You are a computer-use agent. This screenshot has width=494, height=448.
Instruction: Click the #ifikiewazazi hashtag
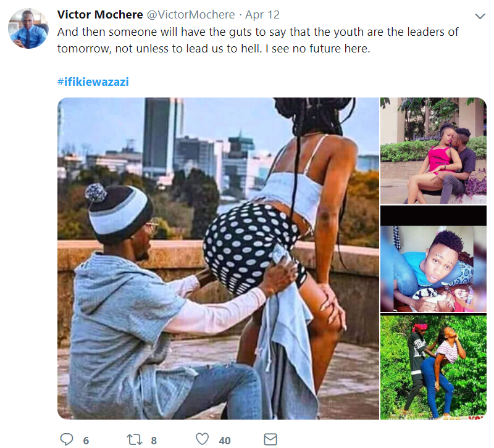click(x=93, y=81)
